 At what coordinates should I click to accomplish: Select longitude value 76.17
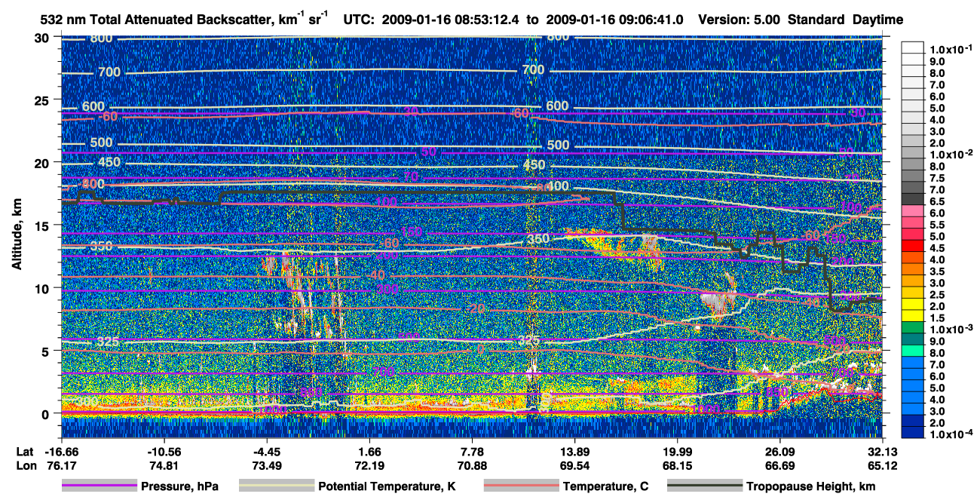[x=60, y=465]
